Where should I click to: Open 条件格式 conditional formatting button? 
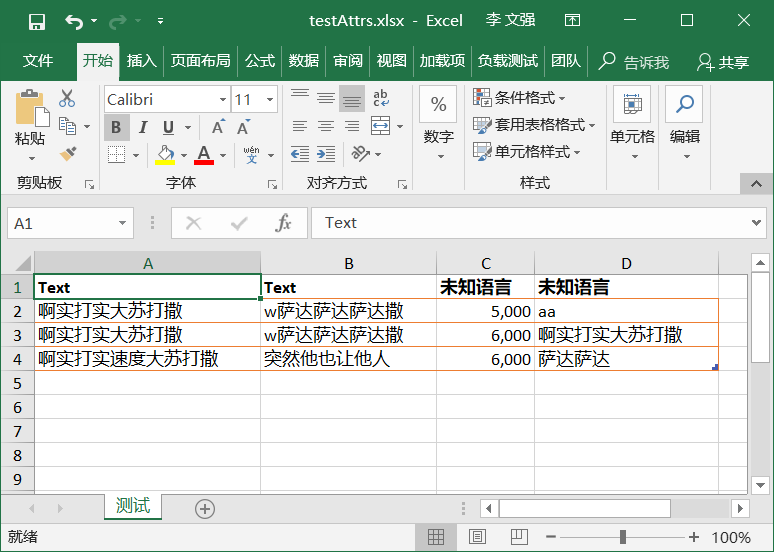point(520,98)
